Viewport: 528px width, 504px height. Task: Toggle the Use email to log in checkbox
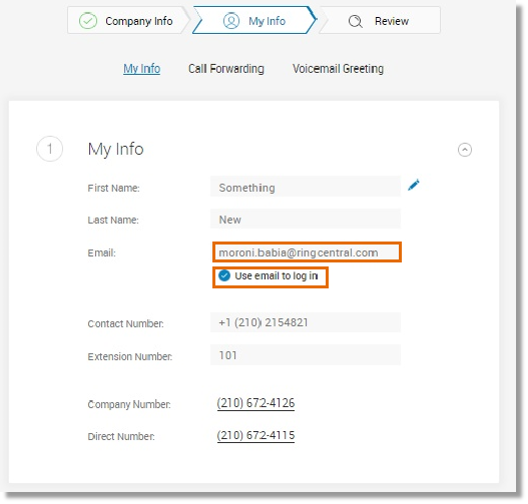pos(224,276)
